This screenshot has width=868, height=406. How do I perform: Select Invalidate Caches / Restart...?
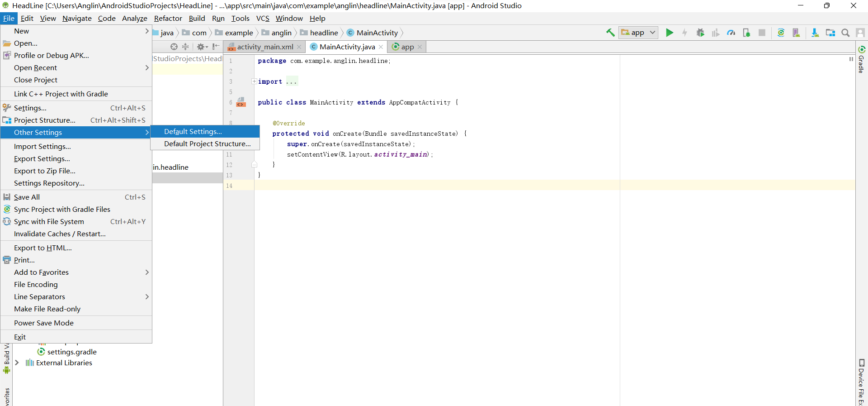(x=76, y=234)
